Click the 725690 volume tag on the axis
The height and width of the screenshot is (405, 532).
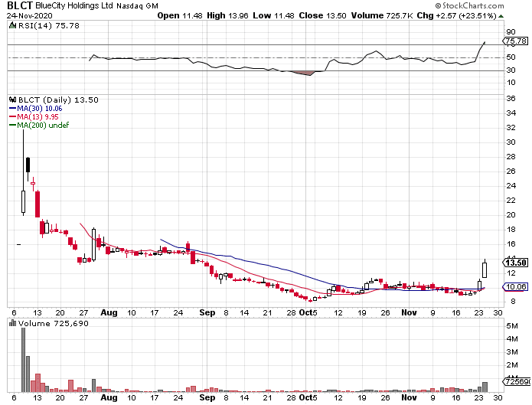[516, 381]
